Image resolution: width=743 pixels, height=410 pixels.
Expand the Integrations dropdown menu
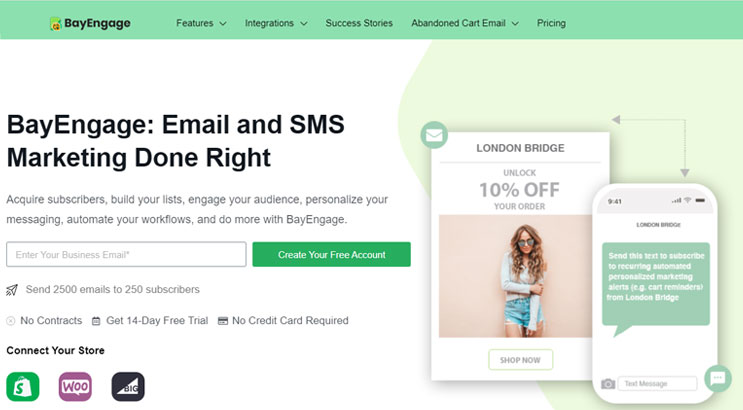(276, 23)
